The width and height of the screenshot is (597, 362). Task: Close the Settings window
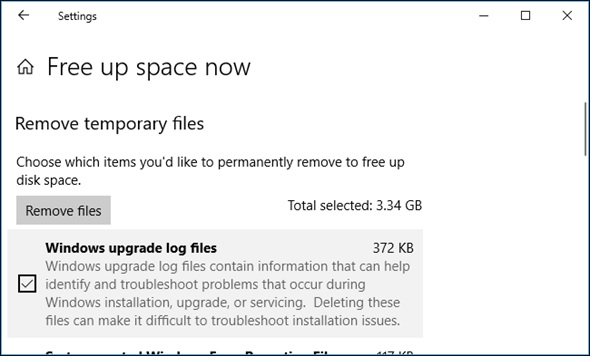pos(567,16)
